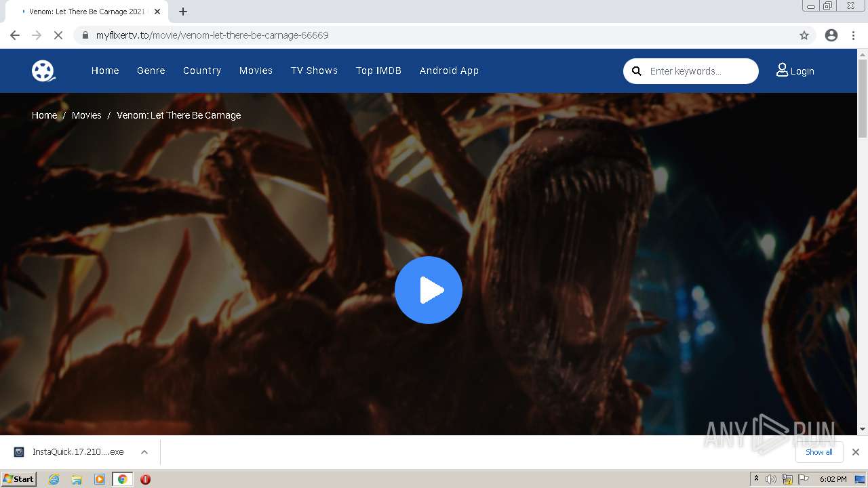Expand the InstaQuick download options chevron

point(144,452)
